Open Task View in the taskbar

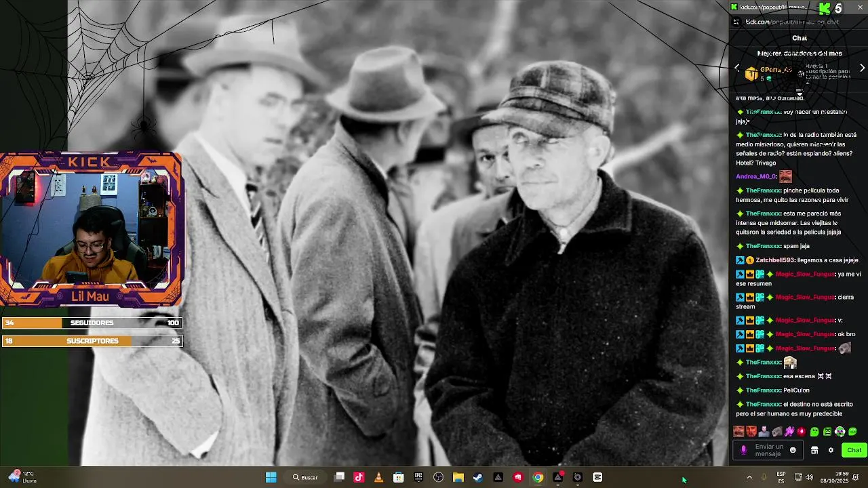(340, 477)
